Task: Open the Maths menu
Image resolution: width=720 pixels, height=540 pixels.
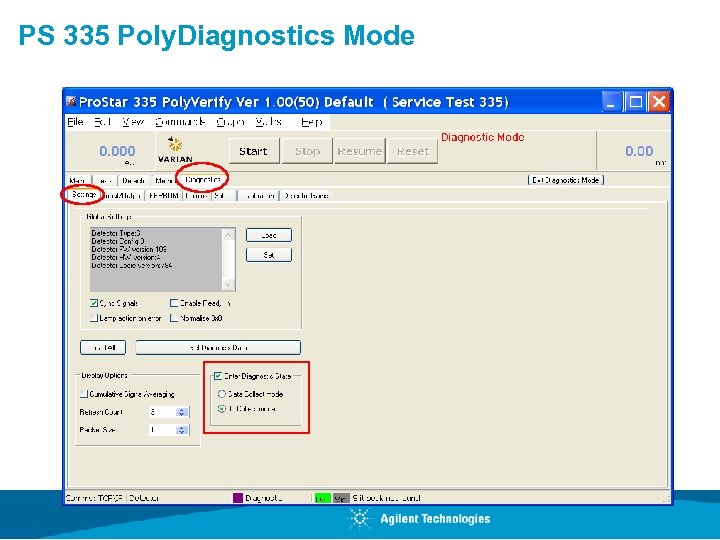Action: (269, 122)
